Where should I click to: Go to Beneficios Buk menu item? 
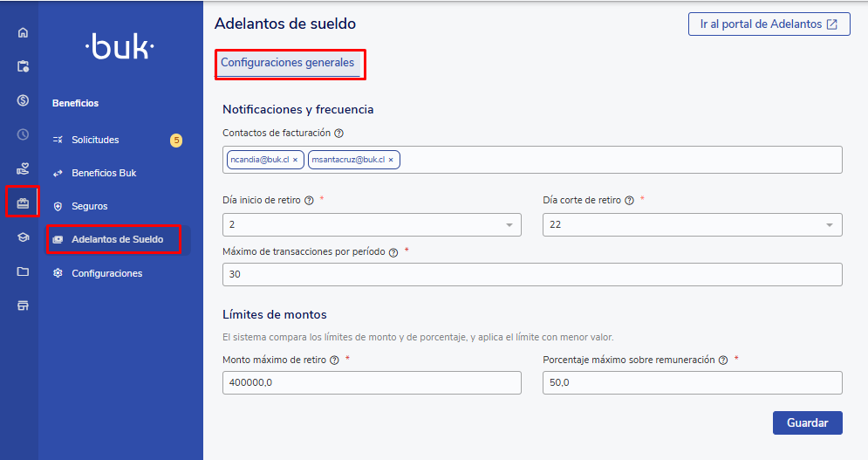[104, 173]
